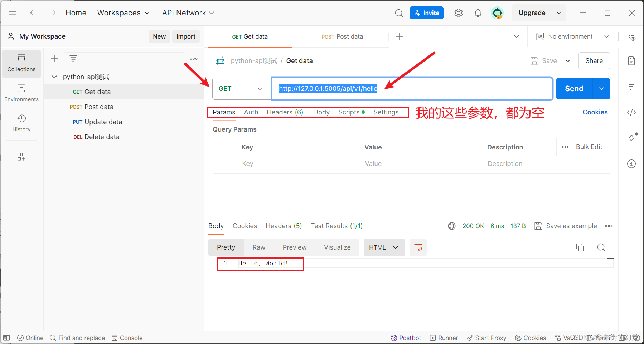
Task: Open the Auth tab
Action: (x=251, y=112)
